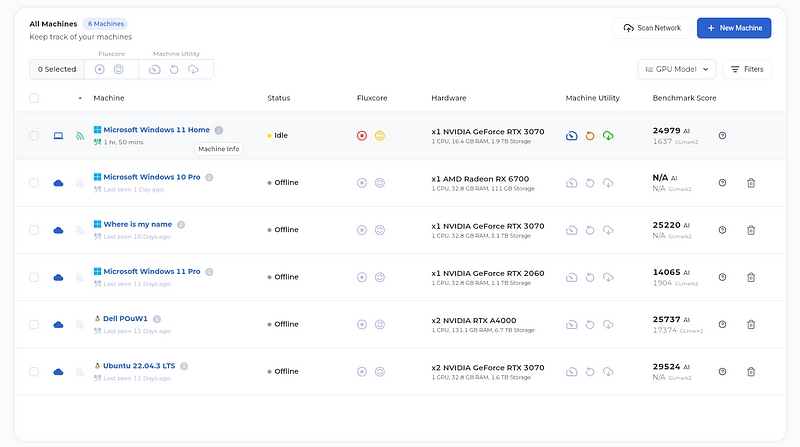The image size is (800, 447).
Task: Click the info icon beside Where is my name
Action: [x=181, y=225]
